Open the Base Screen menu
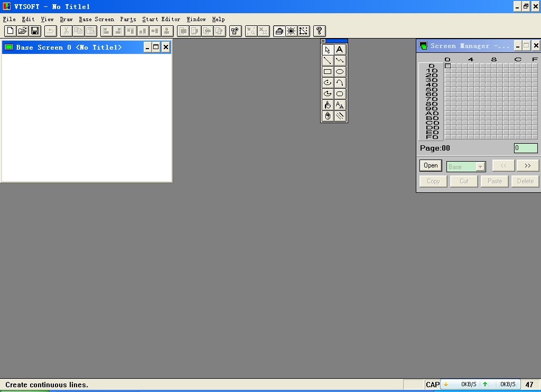 [x=96, y=19]
